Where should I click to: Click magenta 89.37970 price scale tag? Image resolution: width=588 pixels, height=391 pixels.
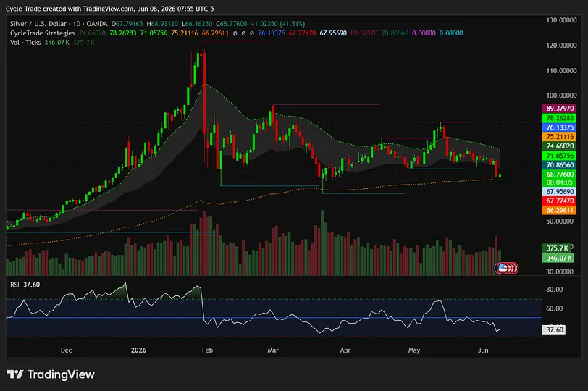click(x=559, y=109)
